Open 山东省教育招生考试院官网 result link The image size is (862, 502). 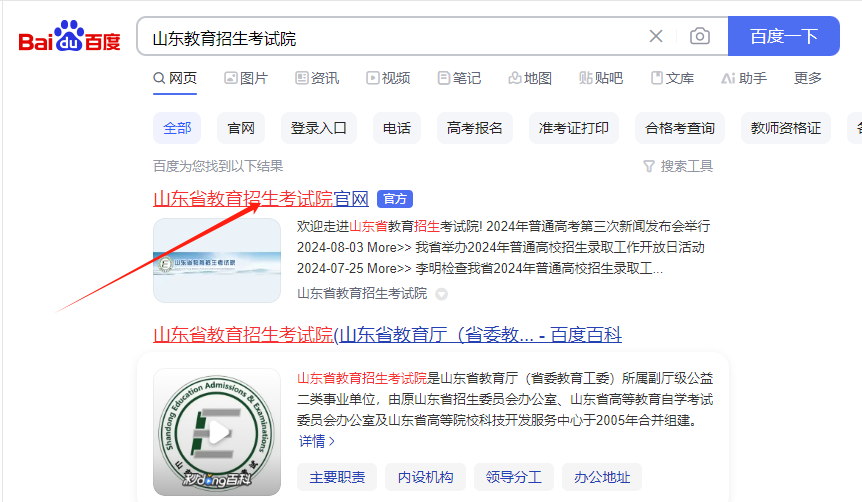point(261,198)
